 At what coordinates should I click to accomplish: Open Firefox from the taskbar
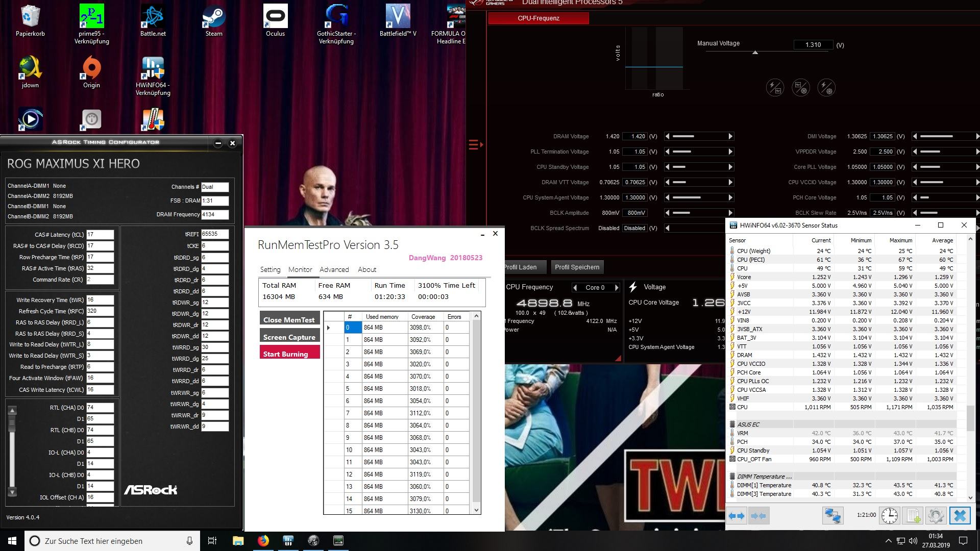(x=263, y=541)
